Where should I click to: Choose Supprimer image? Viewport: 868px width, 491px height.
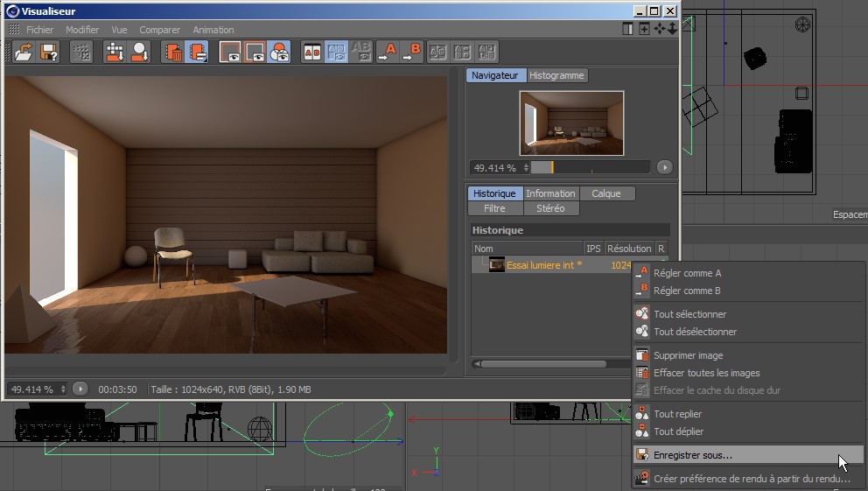coord(748,355)
